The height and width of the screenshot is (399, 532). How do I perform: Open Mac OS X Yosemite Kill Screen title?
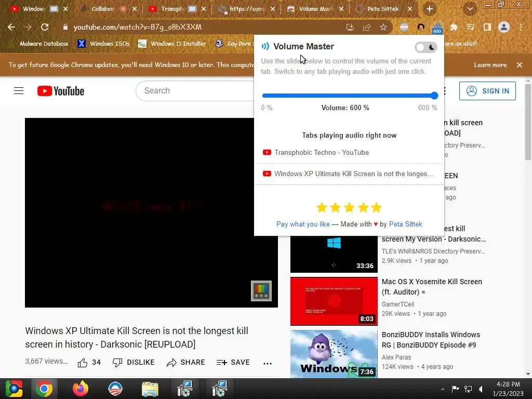coord(432,287)
